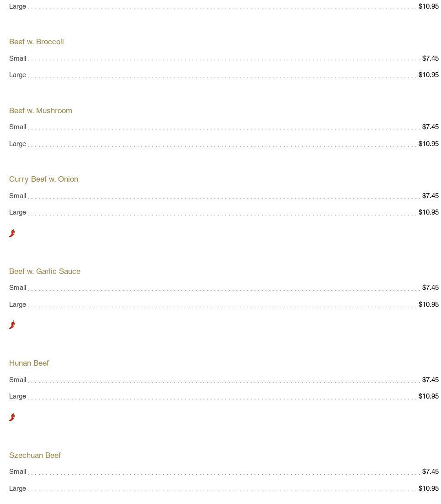This screenshot has height=504, width=441.
Task: Choose Small size for Szechuan Beef
Action: 18,472
